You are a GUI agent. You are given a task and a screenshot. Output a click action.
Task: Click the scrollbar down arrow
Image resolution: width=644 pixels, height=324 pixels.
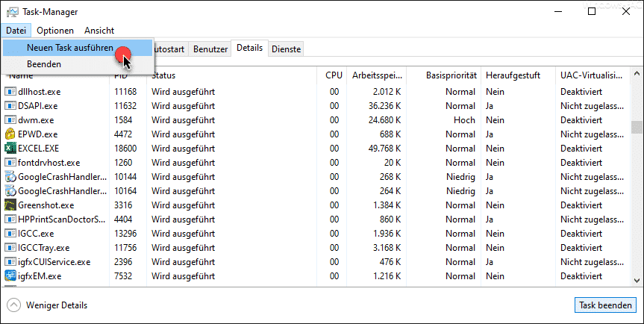(637, 281)
